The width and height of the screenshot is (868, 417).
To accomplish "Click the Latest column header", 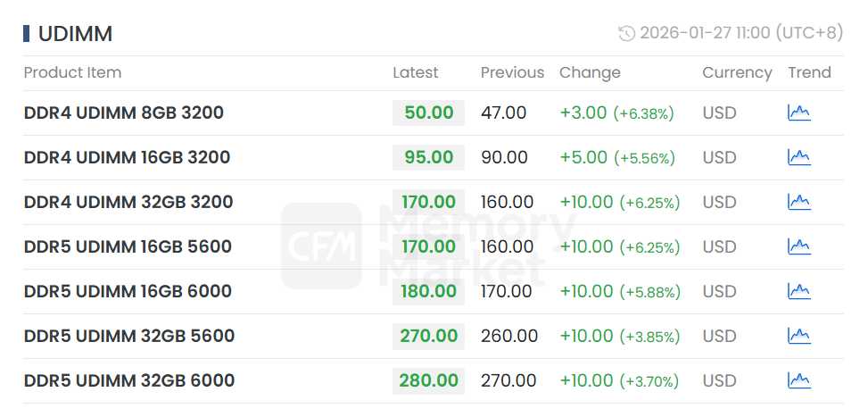I will [415, 72].
